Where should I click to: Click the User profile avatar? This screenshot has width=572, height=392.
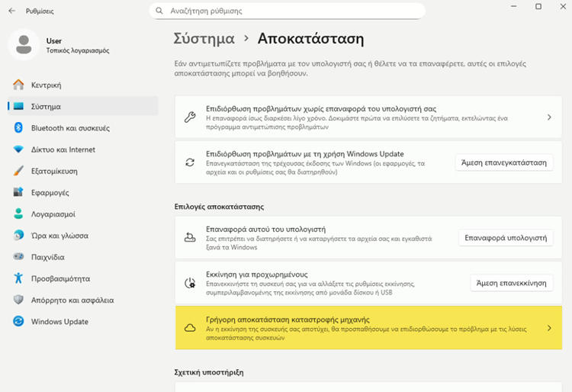click(x=24, y=45)
